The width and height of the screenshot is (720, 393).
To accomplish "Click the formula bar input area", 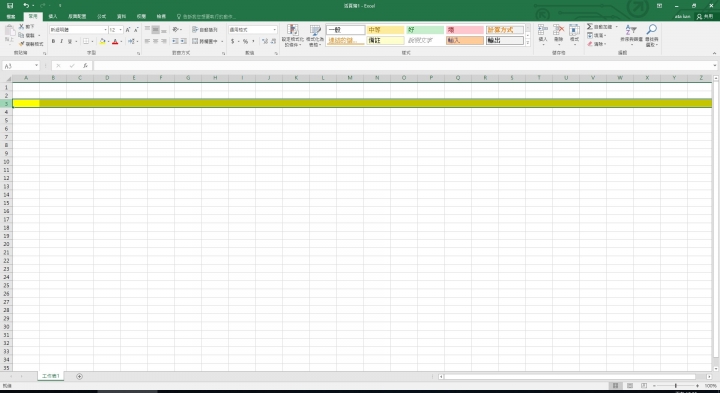I will [x=403, y=66].
